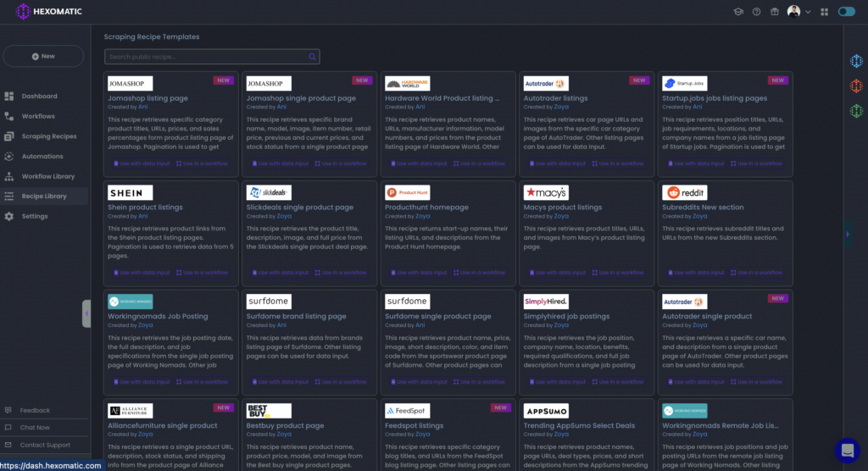Click the Automations sidebar icon
Viewport: 868px width, 471px height.
coord(8,156)
